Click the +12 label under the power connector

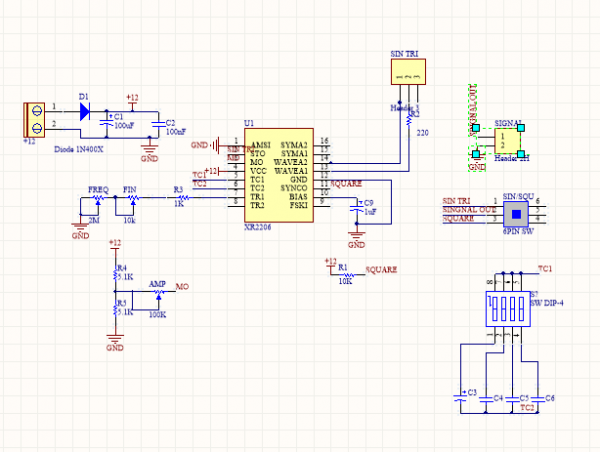coord(29,141)
